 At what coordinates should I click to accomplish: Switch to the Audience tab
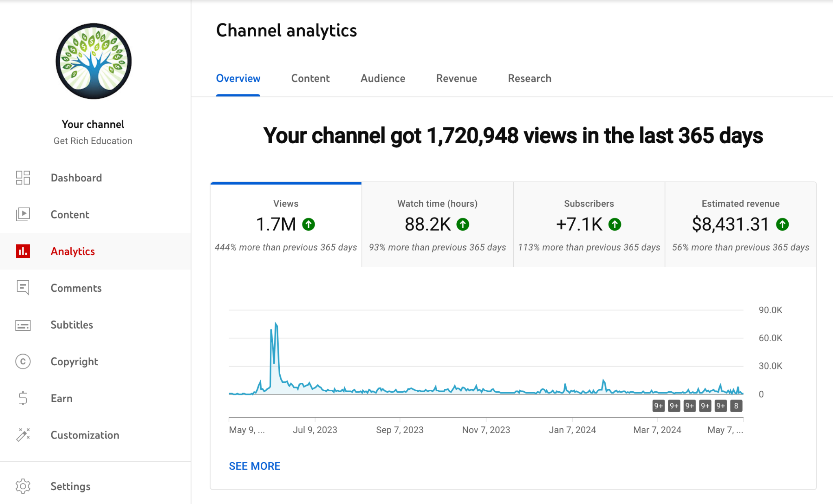[x=383, y=78]
